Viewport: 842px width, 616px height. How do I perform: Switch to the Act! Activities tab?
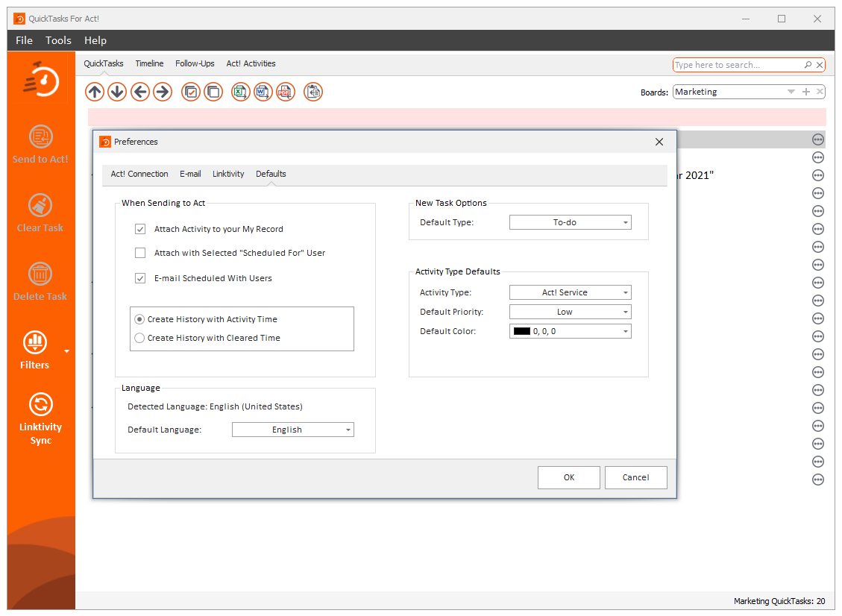(x=251, y=63)
